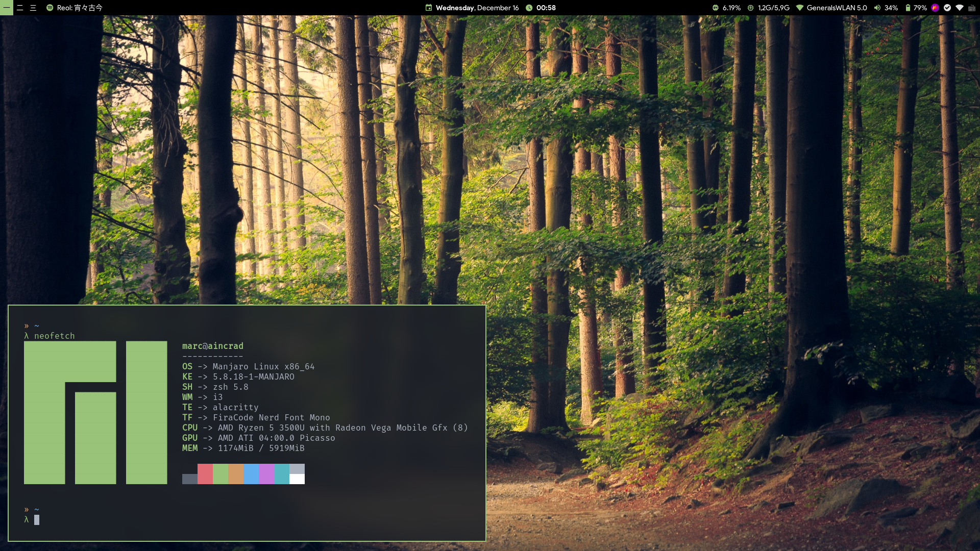The width and height of the screenshot is (980, 551).
Task: Click the keyboard tray icon
Action: pyautogui.click(x=972, y=8)
